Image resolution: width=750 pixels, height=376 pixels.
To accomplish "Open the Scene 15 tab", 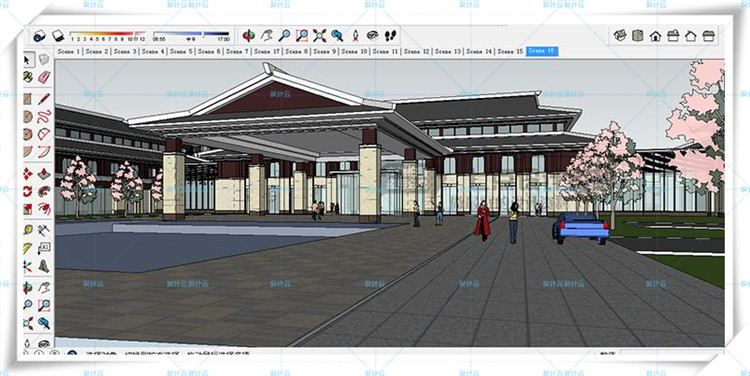I will click(x=510, y=51).
